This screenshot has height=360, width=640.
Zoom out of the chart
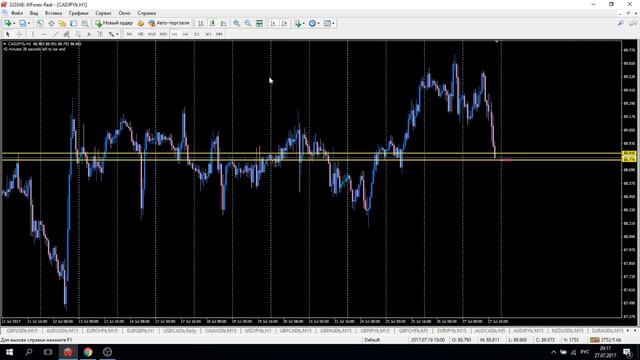248,23
